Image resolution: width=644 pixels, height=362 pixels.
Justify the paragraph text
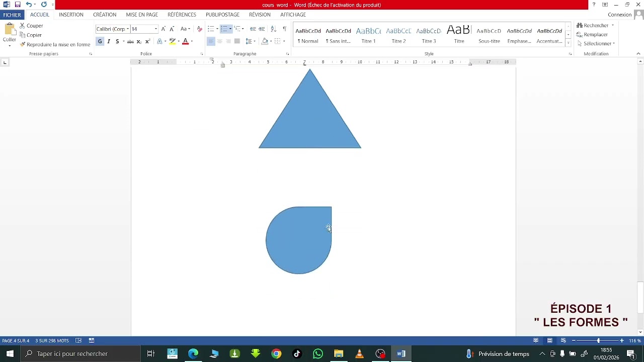click(237, 41)
